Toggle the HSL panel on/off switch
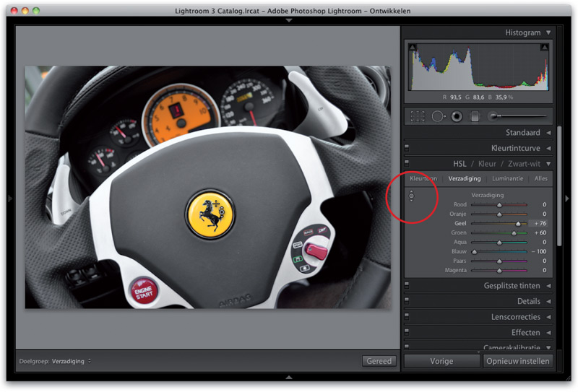 (407, 162)
